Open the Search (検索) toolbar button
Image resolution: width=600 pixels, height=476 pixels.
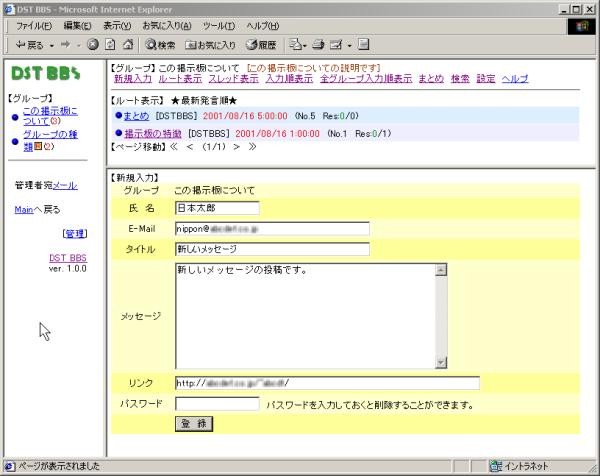[x=160, y=45]
